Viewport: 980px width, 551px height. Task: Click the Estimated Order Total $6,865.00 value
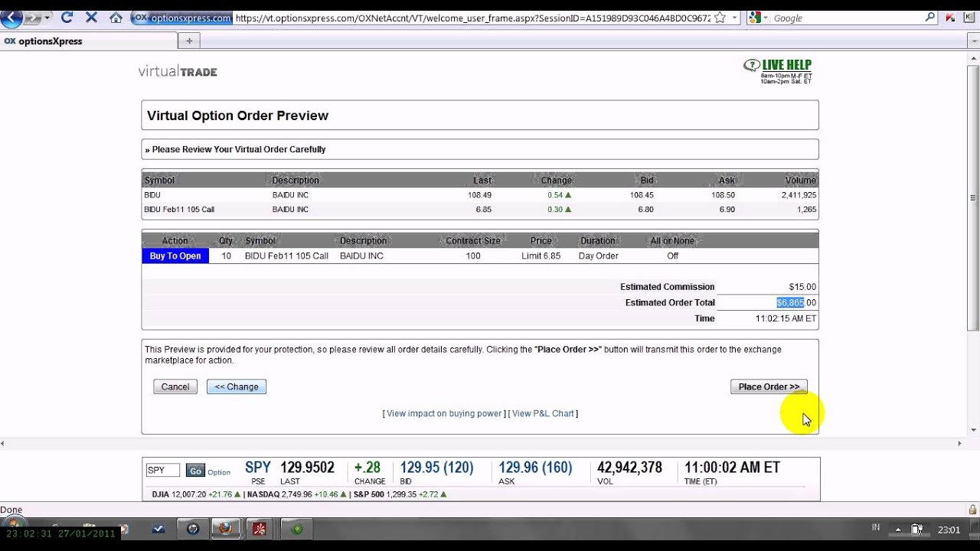point(796,303)
